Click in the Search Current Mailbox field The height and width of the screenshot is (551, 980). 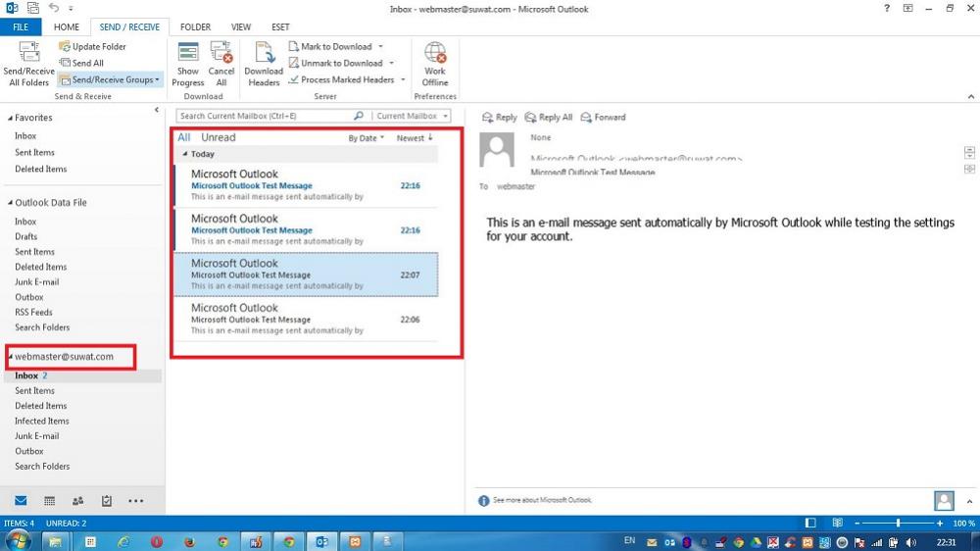coord(265,116)
